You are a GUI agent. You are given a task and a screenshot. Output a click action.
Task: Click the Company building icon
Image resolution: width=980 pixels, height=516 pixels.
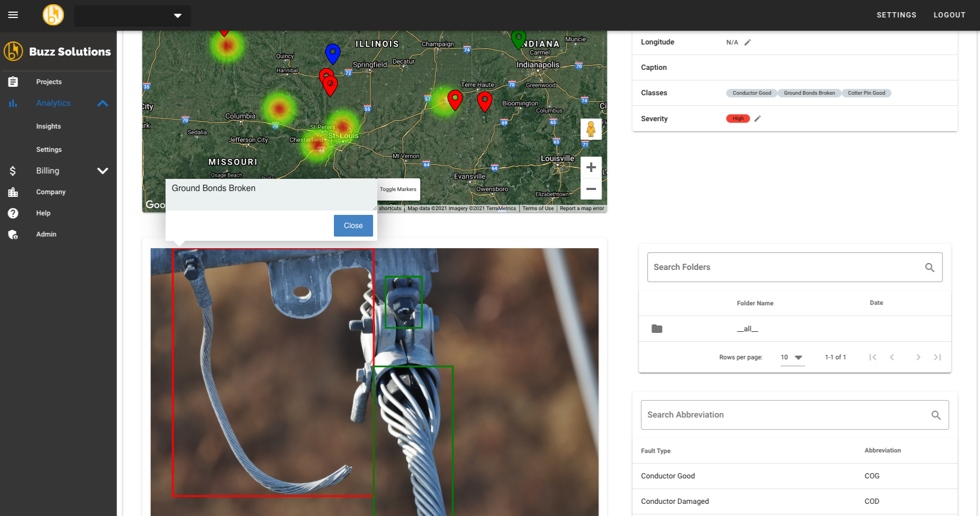click(x=13, y=192)
